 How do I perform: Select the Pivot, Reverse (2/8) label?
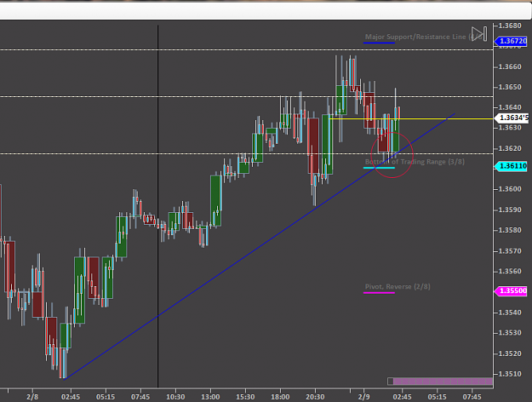398,286
